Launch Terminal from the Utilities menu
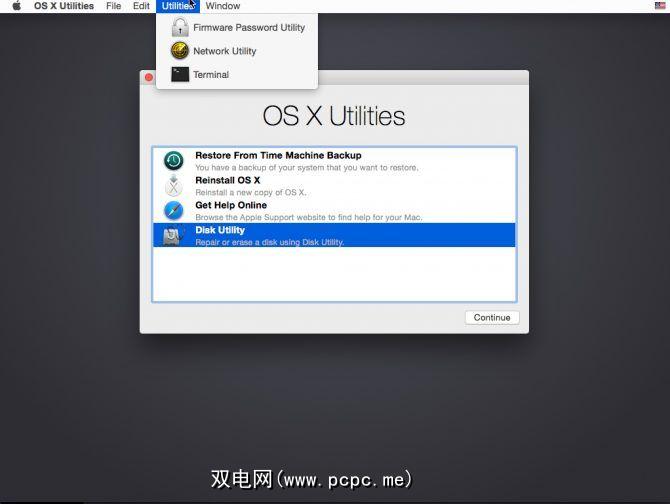The width and height of the screenshot is (670, 504). pyautogui.click(x=237, y=75)
